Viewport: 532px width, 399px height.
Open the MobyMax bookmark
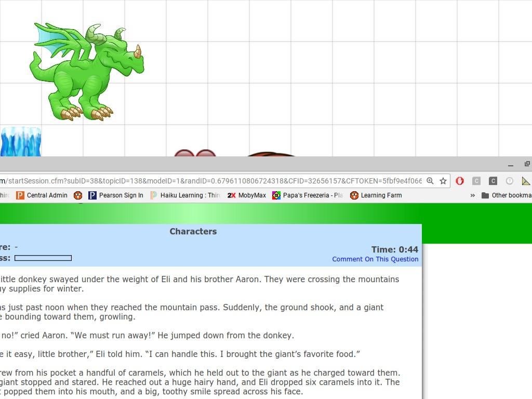pyautogui.click(x=247, y=195)
